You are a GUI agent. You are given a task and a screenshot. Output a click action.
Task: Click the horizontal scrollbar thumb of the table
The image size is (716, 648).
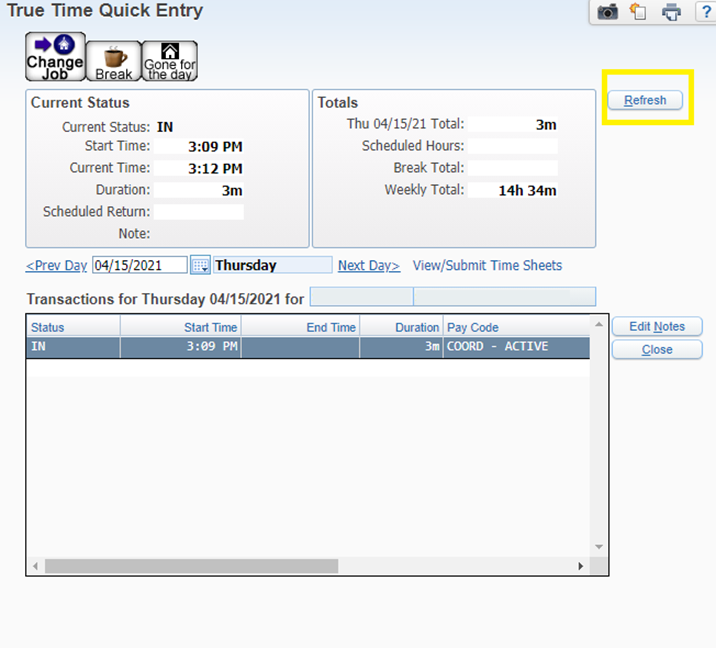[x=191, y=566]
